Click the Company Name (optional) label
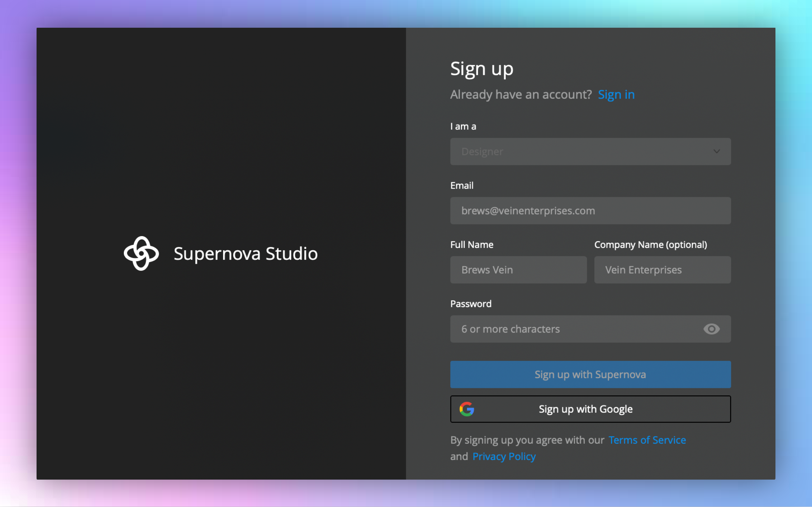The image size is (812, 507). point(650,245)
